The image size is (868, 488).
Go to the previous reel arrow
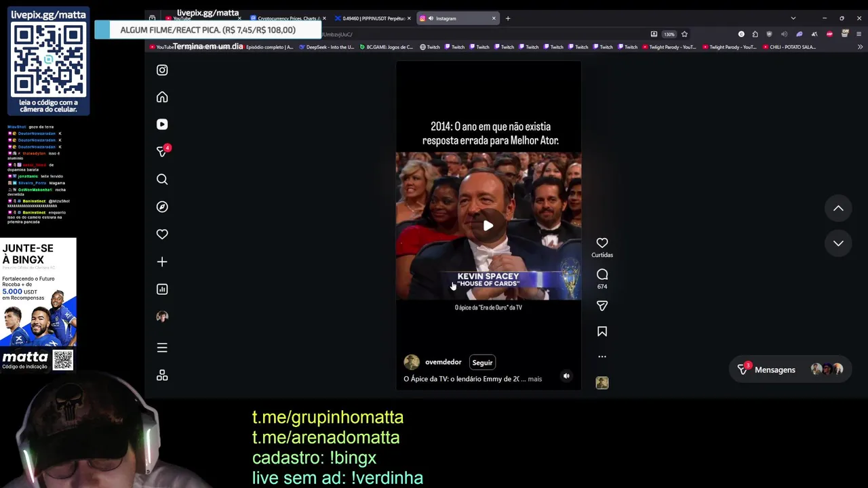point(838,209)
